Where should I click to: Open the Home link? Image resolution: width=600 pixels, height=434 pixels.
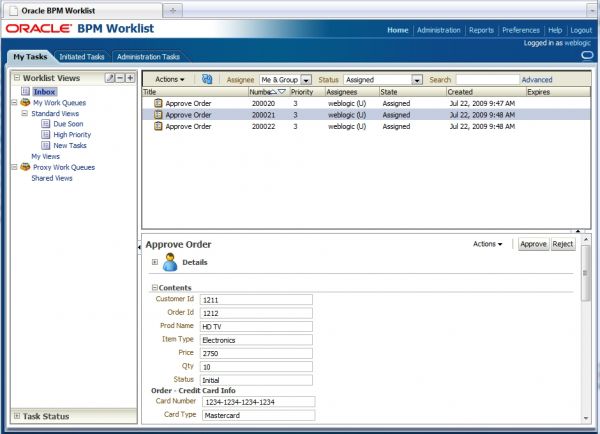coord(398,30)
